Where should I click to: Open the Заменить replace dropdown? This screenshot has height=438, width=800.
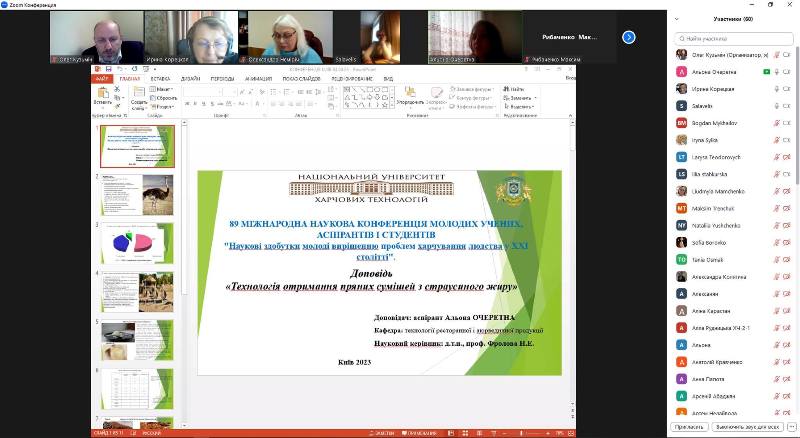point(519,98)
